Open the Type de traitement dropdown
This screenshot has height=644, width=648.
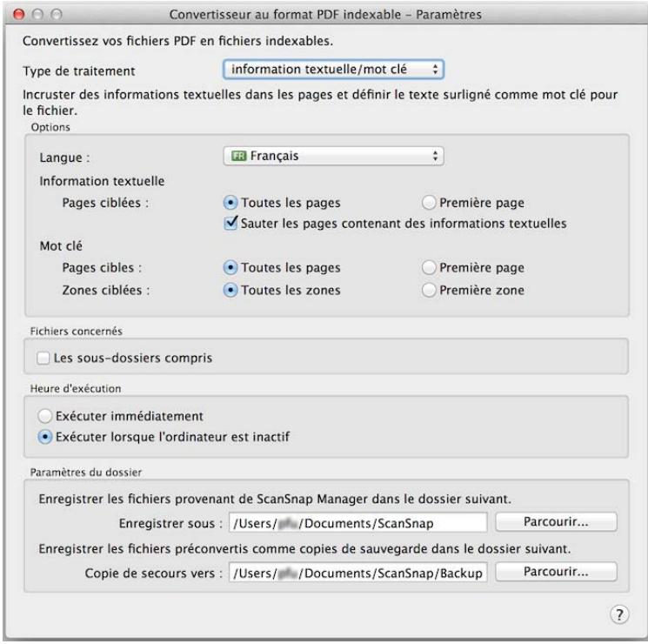coord(333,70)
